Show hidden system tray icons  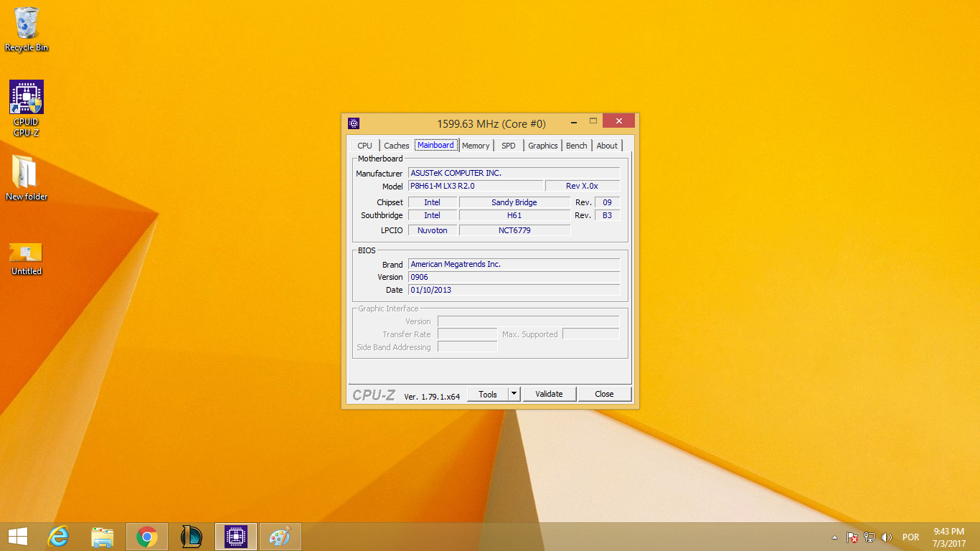tap(834, 537)
